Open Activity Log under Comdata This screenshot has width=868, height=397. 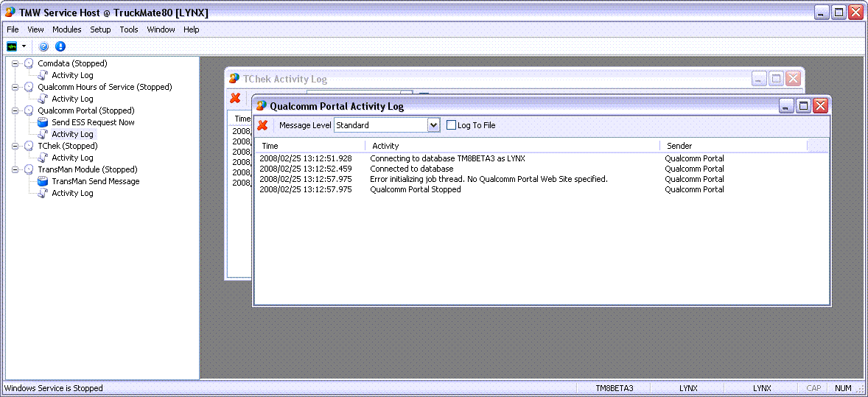(72, 75)
